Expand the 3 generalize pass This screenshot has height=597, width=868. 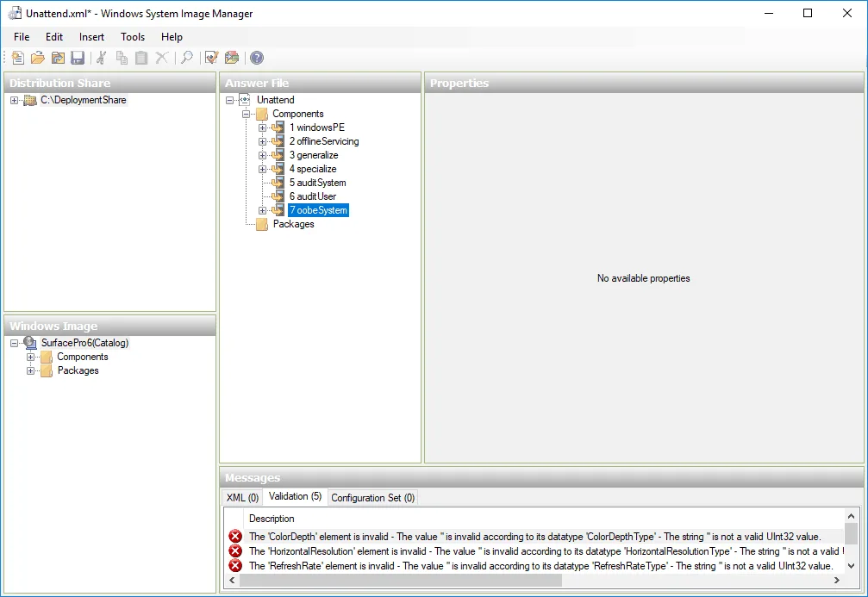point(262,155)
